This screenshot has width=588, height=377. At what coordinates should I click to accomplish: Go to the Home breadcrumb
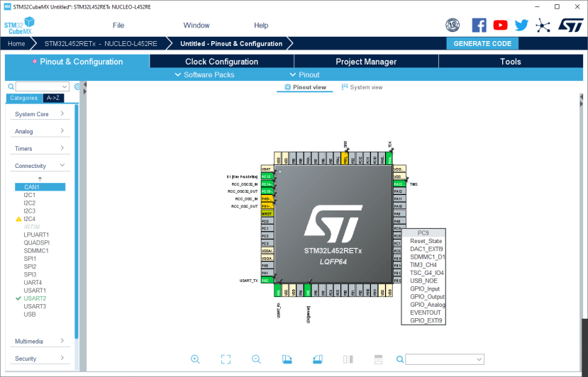point(16,43)
